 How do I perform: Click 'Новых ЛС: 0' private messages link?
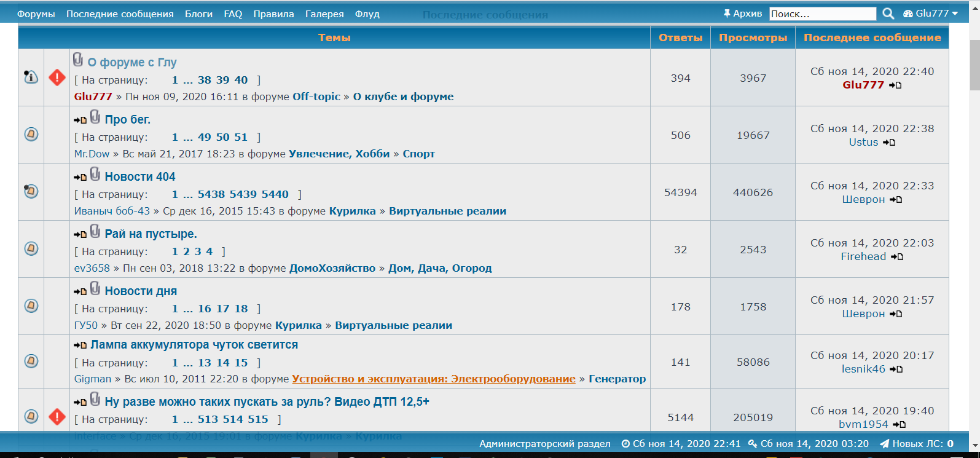(x=917, y=443)
